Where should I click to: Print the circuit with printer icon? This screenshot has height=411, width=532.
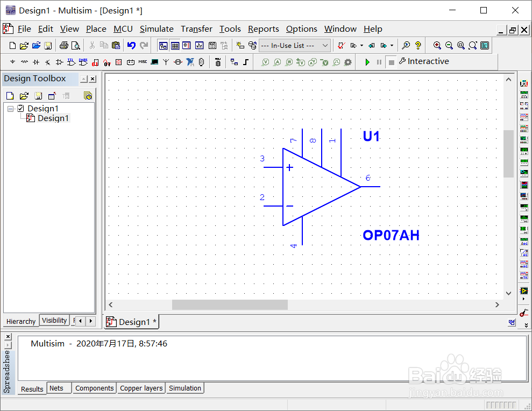(64, 46)
